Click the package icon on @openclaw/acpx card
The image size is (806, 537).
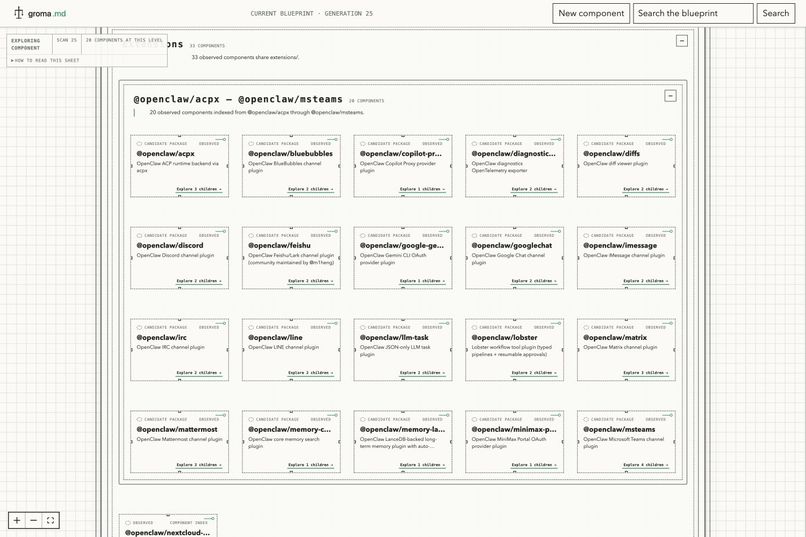[139, 144]
